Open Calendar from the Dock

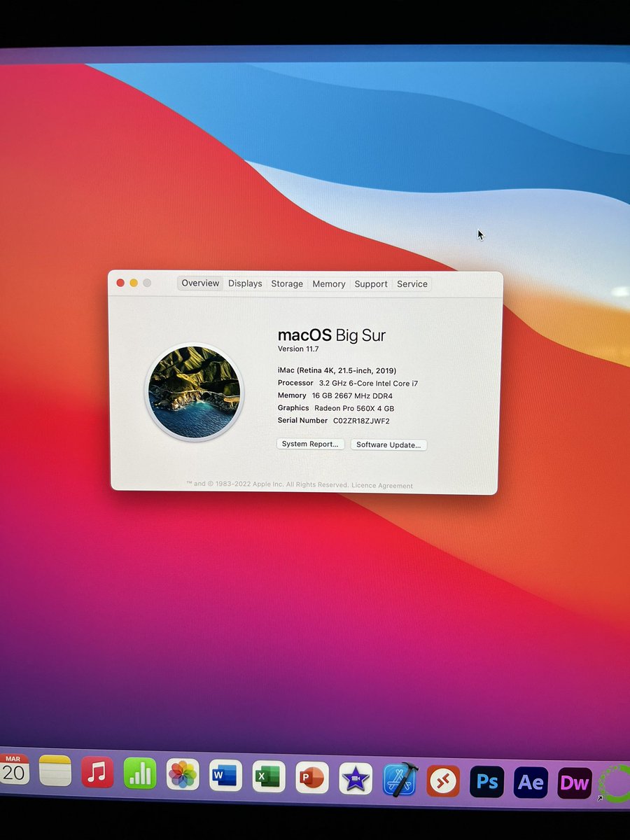14,769
